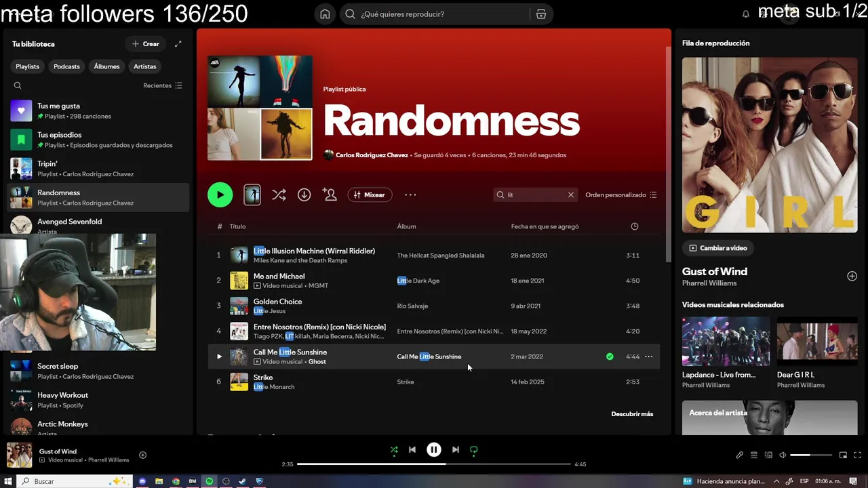Clear the 'lit' playlist search text
868x488 pixels.
coord(570,195)
